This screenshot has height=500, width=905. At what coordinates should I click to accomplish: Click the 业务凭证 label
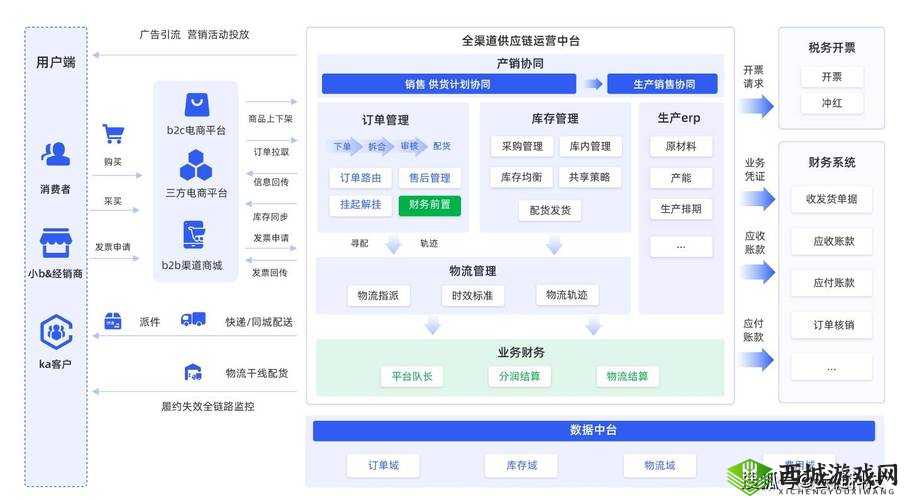coord(754,170)
